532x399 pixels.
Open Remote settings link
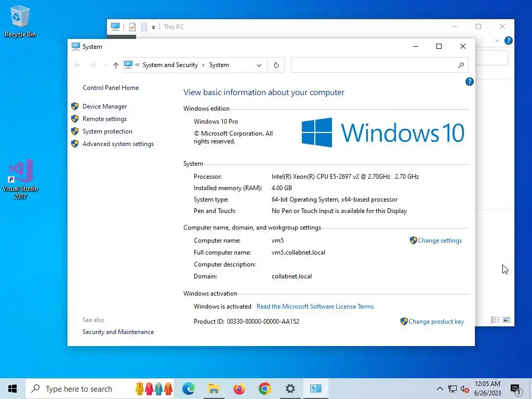click(104, 119)
